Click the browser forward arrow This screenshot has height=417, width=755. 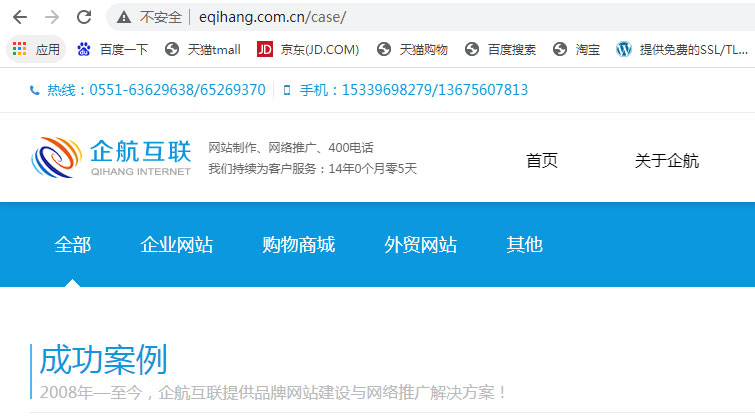pyautogui.click(x=51, y=17)
